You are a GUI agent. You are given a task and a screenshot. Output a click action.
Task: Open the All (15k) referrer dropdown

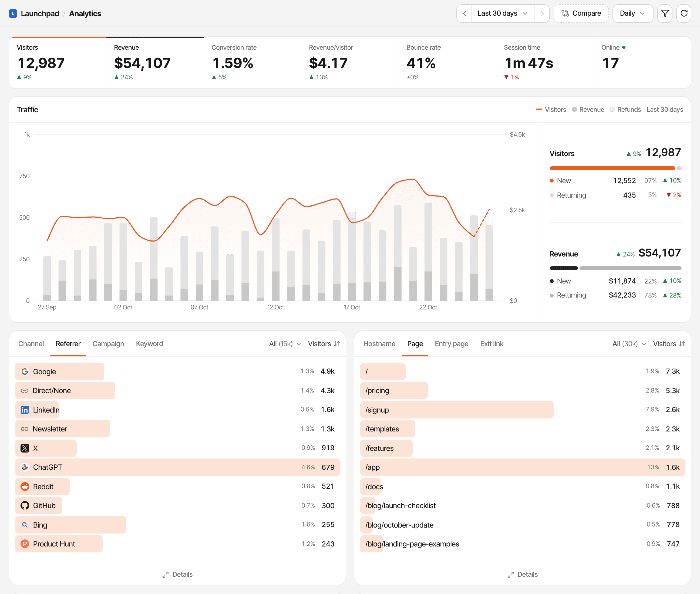coord(285,344)
